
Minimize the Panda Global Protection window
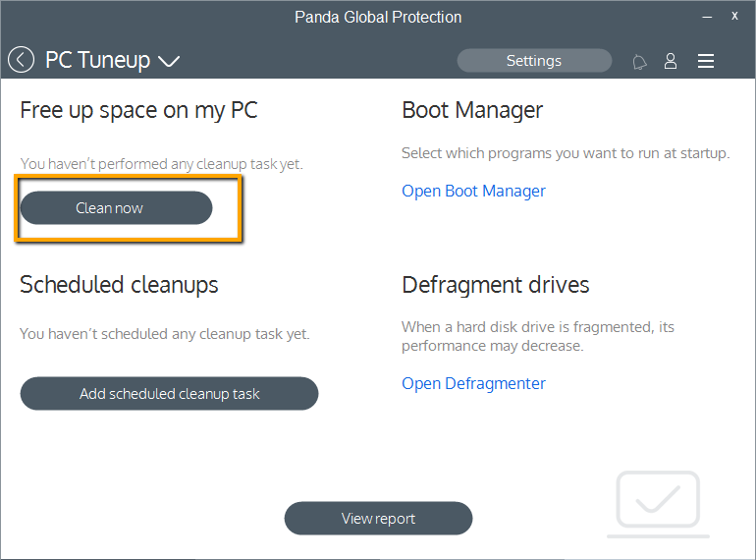click(x=707, y=17)
